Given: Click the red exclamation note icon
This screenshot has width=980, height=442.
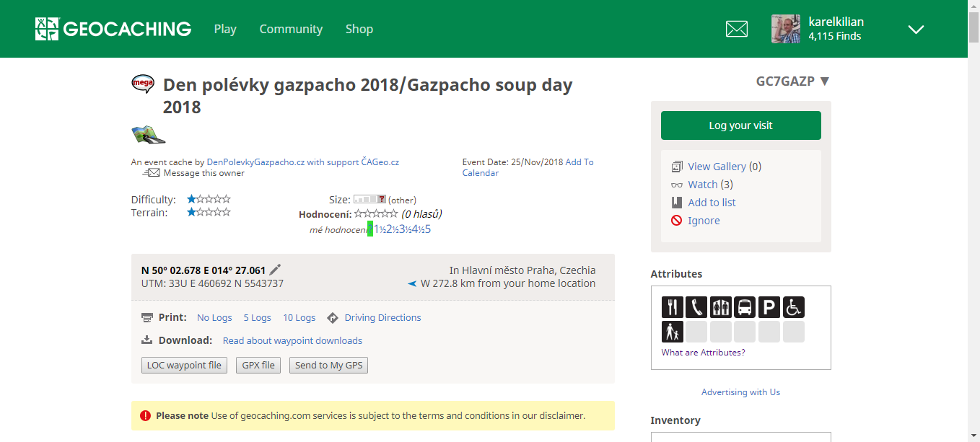Looking at the screenshot, I should (145, 415).
